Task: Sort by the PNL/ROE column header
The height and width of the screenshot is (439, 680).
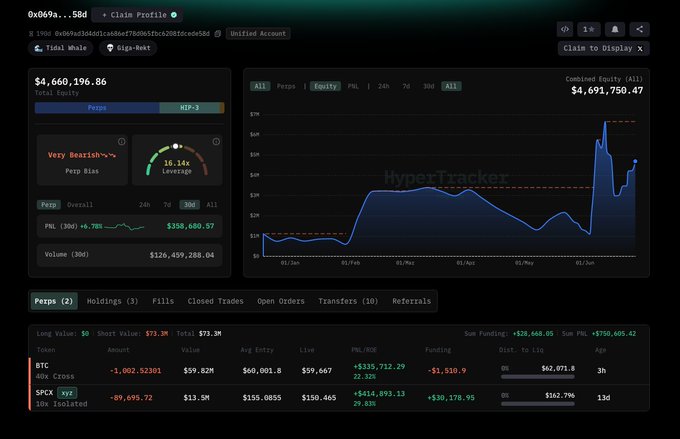Action: [364, 350]
